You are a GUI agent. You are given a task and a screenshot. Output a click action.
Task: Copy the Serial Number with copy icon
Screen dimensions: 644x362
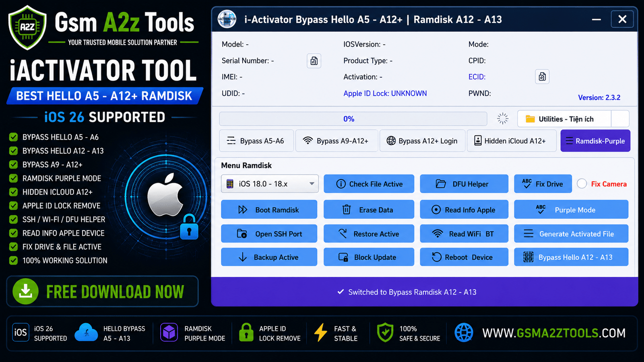pyautogui.click(x=314, y=61)
